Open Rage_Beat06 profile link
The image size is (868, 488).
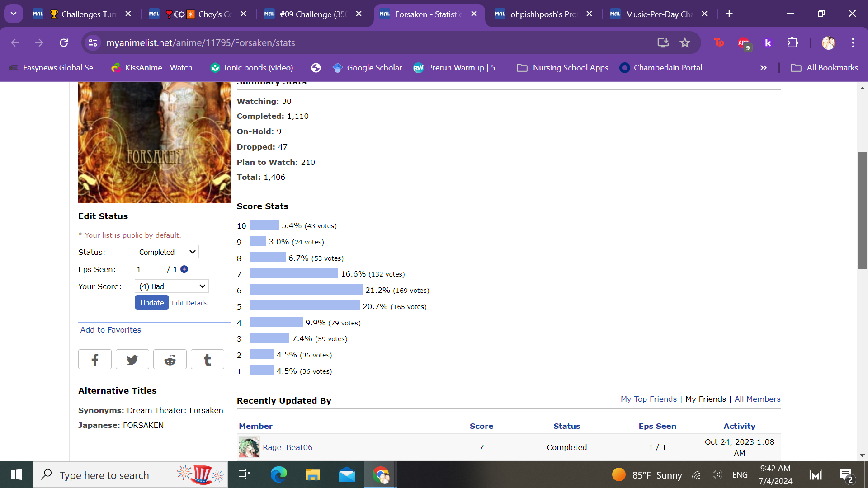point(288,447)
